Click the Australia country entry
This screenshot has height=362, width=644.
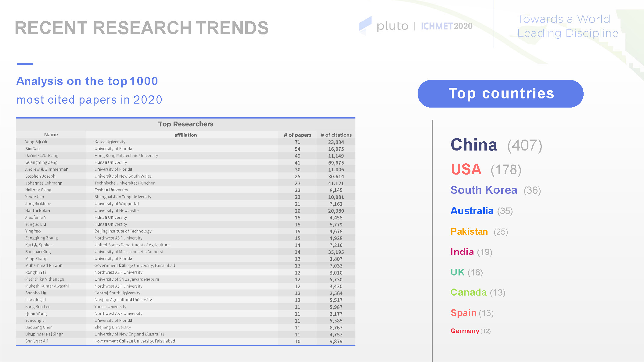[472, 211]
